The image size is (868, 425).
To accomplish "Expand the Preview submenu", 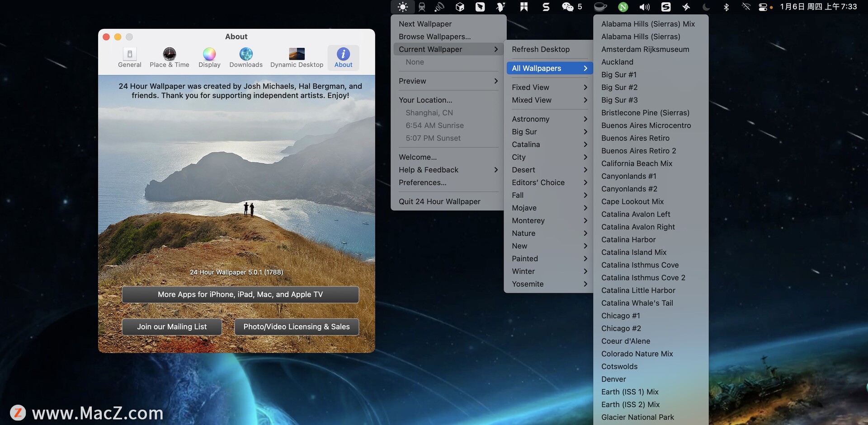I will 448,81.
